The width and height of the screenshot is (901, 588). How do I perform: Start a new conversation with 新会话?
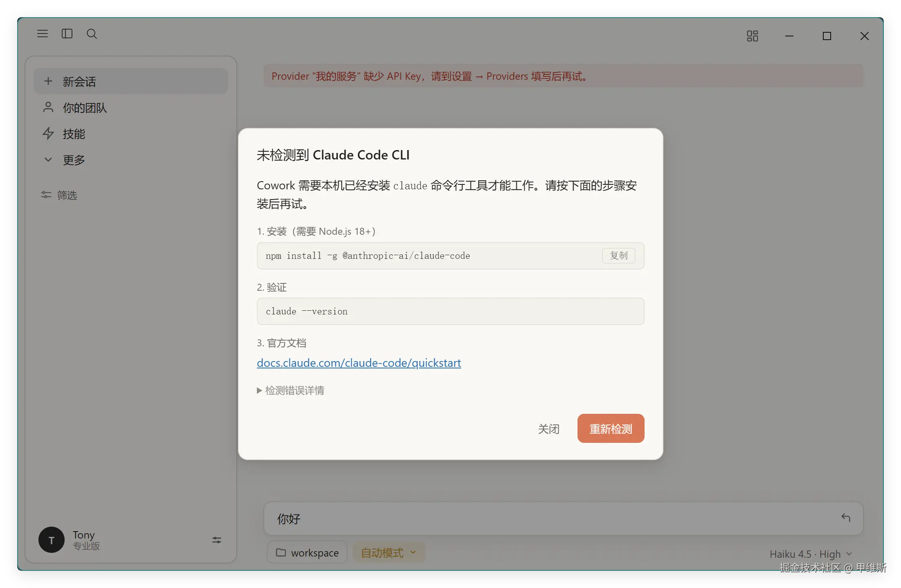131,81
